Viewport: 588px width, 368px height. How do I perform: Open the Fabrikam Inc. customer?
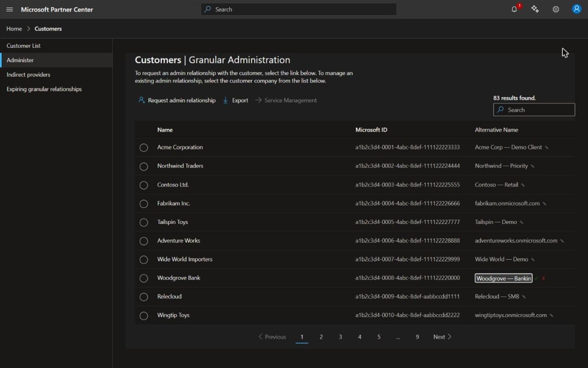174,203
